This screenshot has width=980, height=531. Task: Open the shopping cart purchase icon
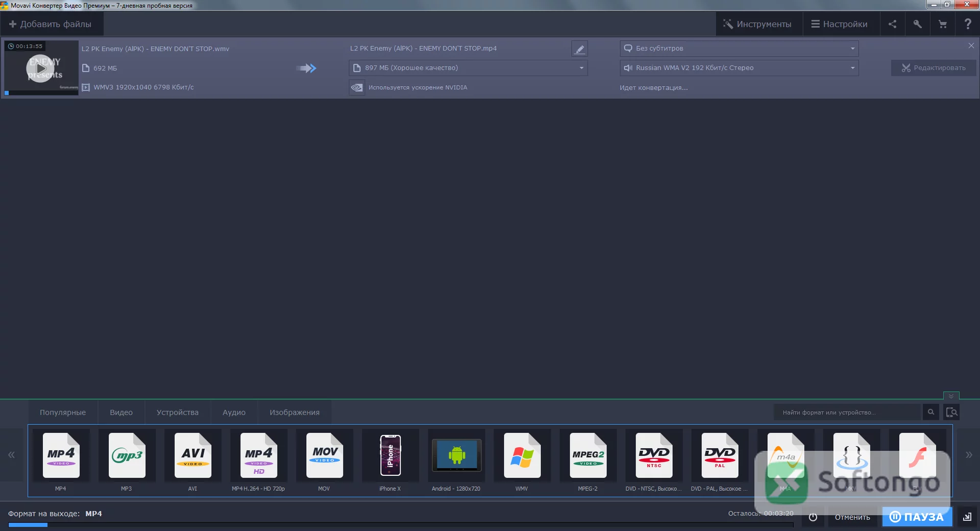point(942,24)
